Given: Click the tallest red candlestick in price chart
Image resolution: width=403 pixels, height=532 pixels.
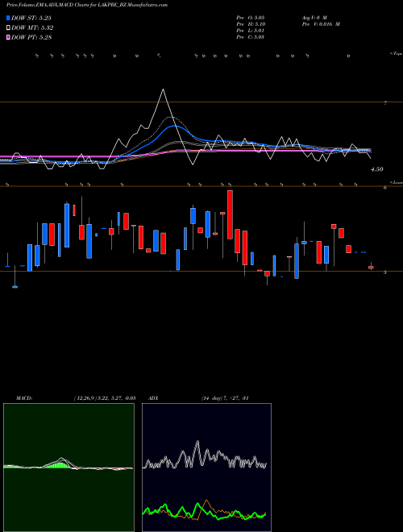Looking at the screenshot, I should 230,214.
